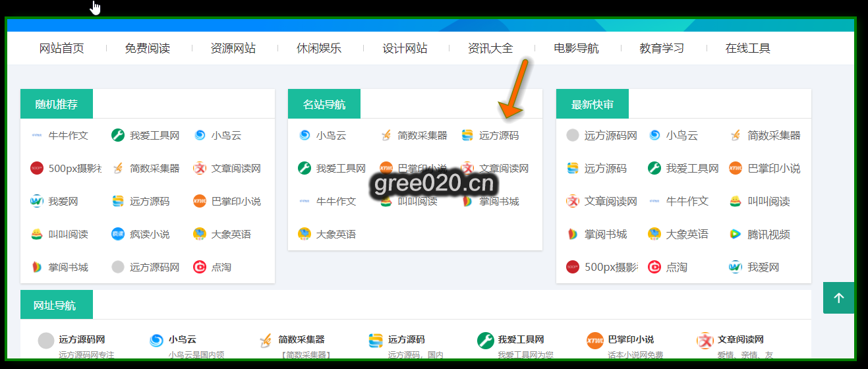Click the 小鸟云 icon in 名站导航 panel

pos(304,135)
